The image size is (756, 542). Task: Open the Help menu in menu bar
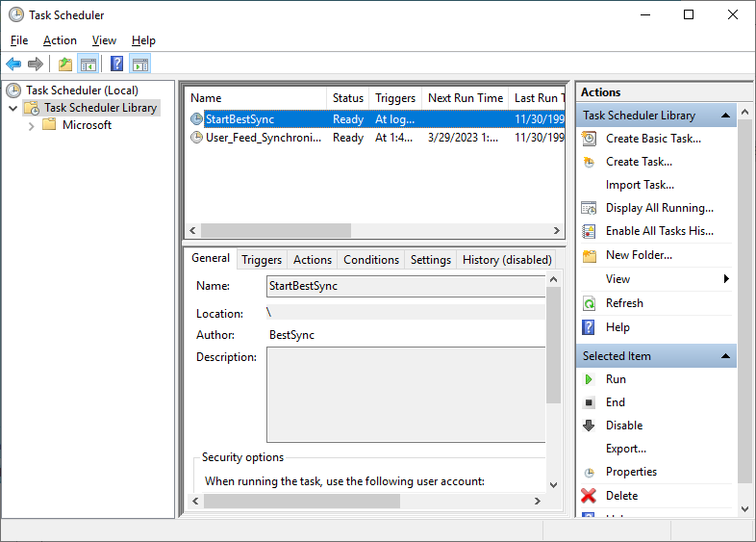coord(143,40)
